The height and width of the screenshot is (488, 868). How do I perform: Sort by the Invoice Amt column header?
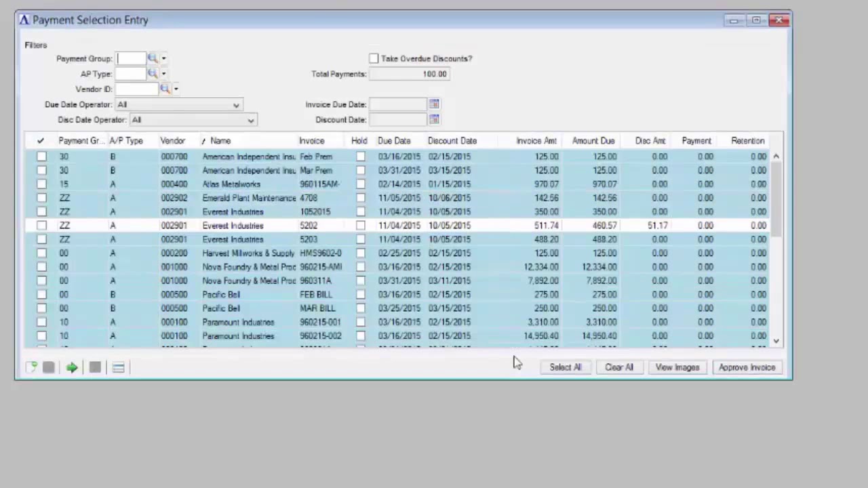(536, 141)
